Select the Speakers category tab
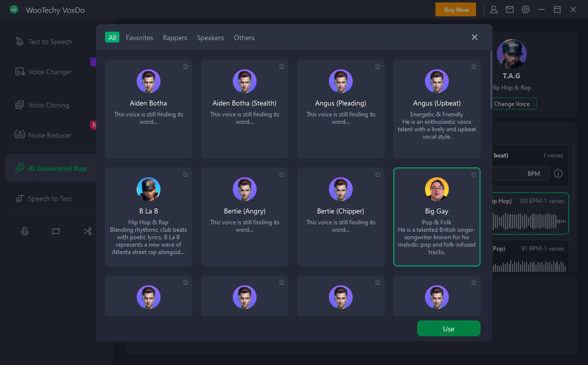 [210, 38]
